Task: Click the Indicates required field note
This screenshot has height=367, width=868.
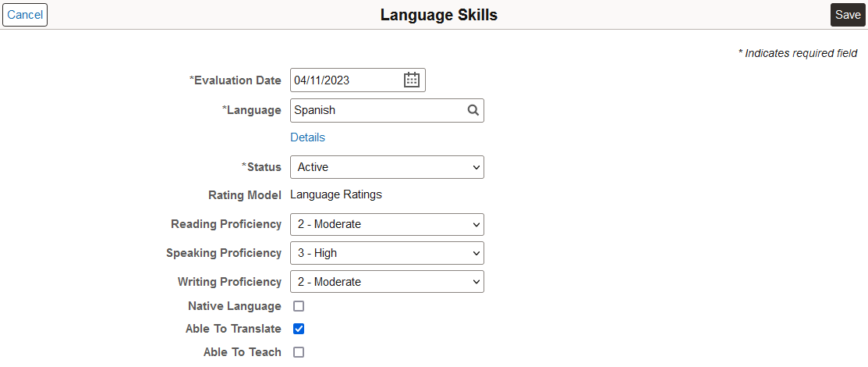Action: [798, 53]
